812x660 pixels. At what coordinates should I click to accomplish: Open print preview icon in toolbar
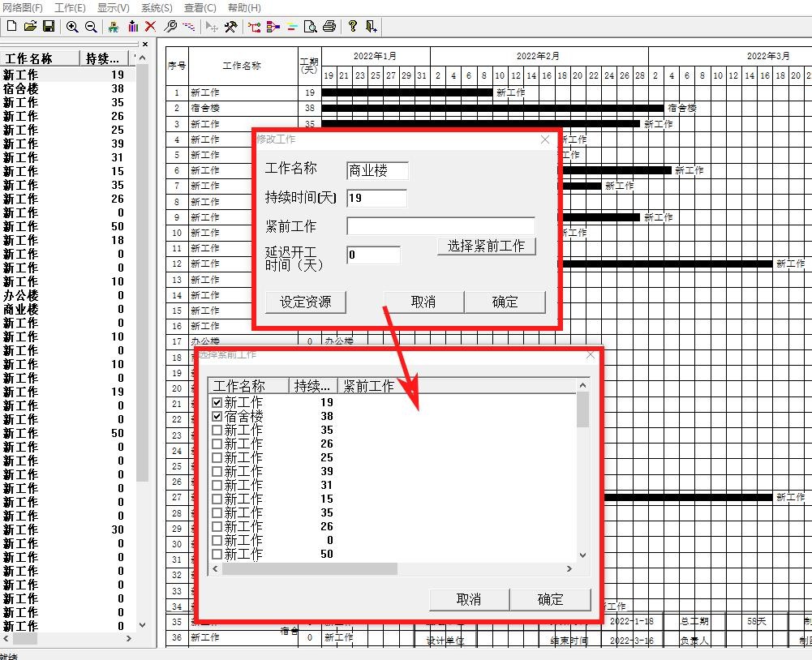point(311,27)
